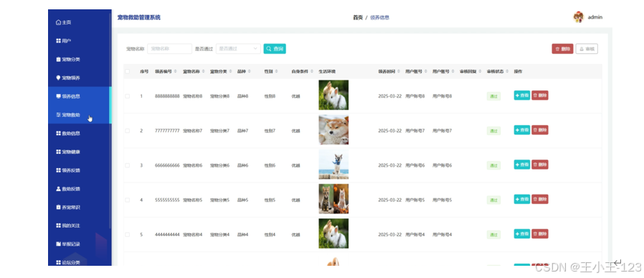Open the cat with scarf photo in row 3
Screen dimensions: 644x278
click(x=333, y=164)
